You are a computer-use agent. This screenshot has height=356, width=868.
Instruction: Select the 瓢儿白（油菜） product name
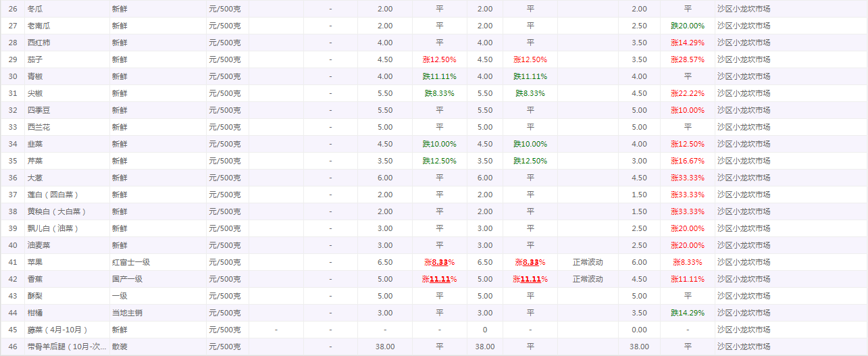pyautogui.click(x=53, y=228)
